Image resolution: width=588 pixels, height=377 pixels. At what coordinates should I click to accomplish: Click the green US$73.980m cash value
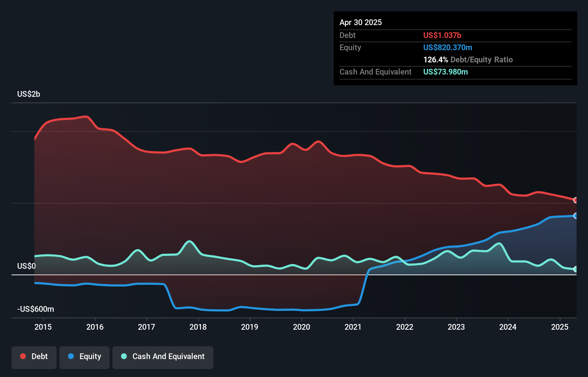[445, 72]
